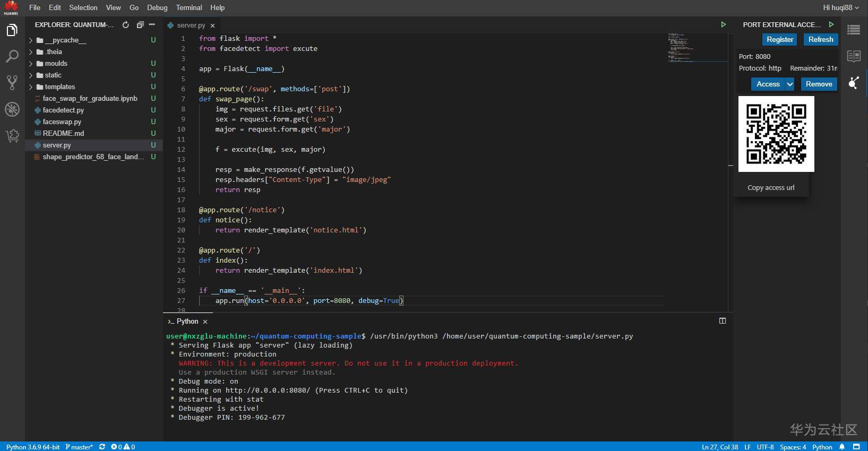Click the collapse all folders icon
Screen dimensions: 868x451
pos(140,25)
